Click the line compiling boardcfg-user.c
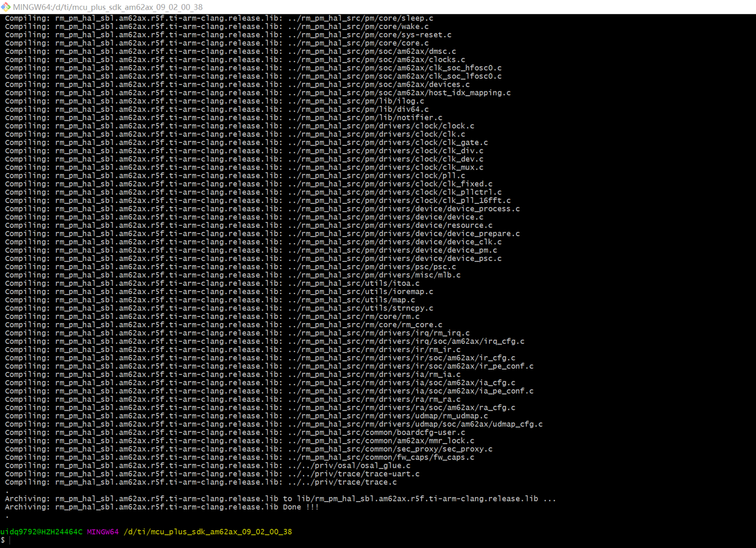 pos(235,432)
